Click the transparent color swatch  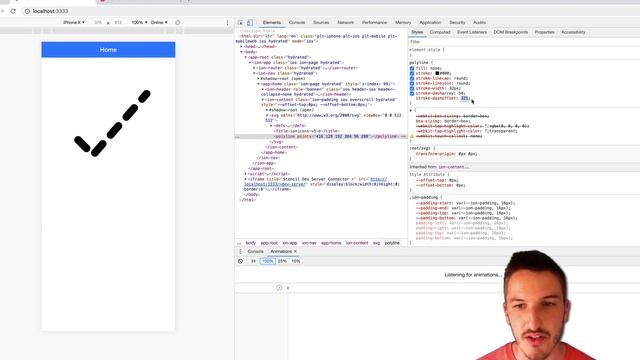pyautogui.click(x=487, y=131)
